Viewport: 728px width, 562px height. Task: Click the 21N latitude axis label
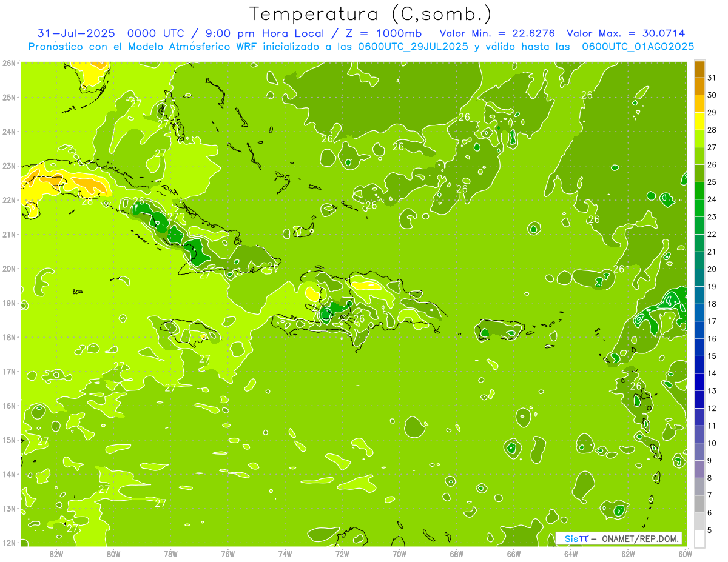[9, 234]
